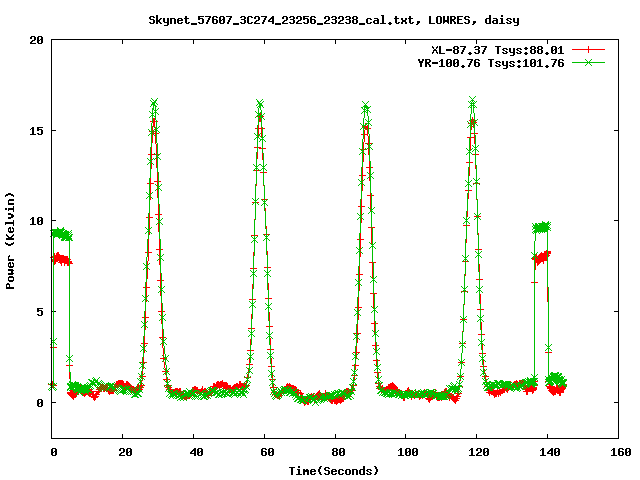This screenshot has height=480, width=640.
Task: Click the y-axis tick label 15
Action: point(36,131)
